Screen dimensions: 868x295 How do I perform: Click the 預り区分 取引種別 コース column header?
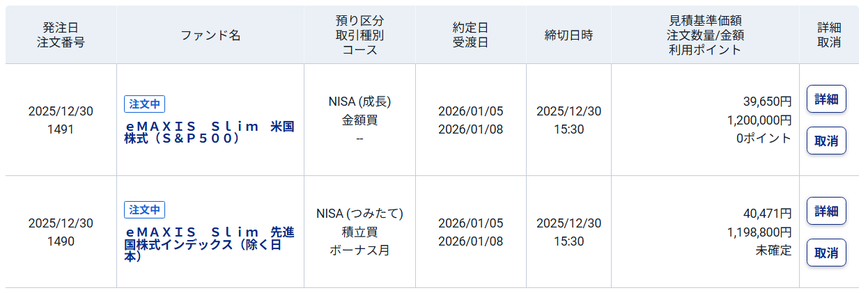[359, 35]
